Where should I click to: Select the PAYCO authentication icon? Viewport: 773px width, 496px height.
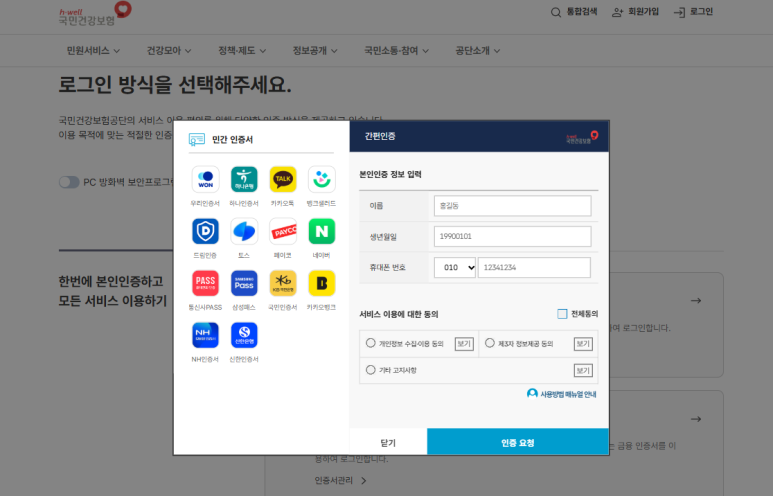pos(283,231)
